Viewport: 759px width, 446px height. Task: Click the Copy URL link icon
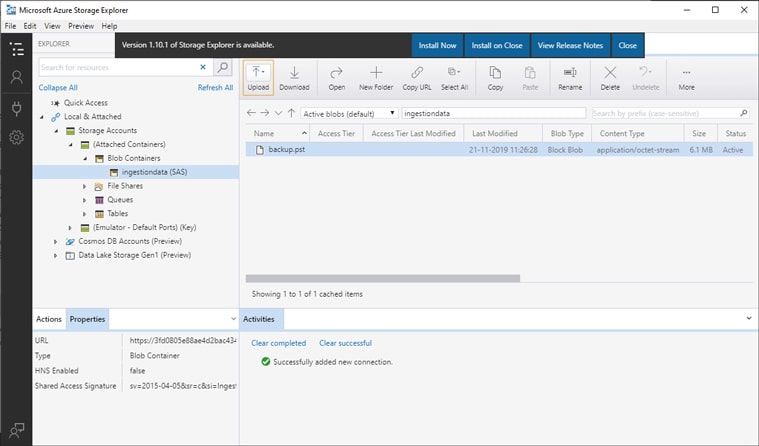pyautogui.click(x=417, y=72)
